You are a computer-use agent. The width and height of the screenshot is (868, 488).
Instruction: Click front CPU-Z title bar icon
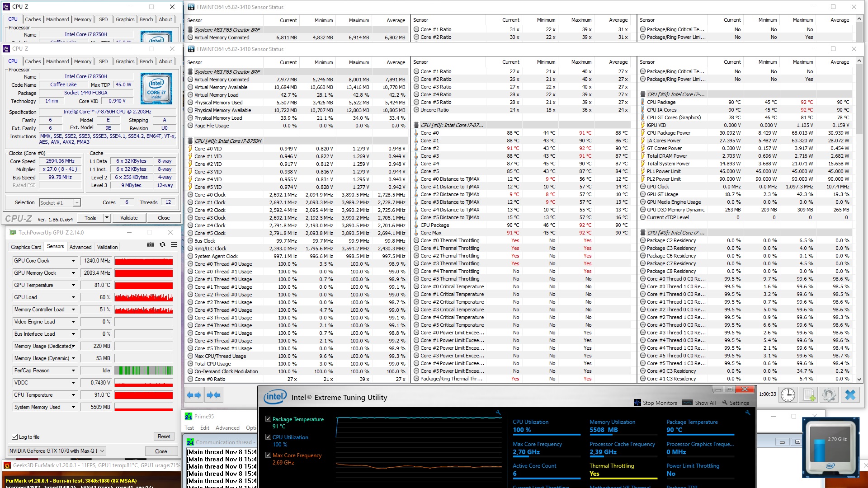(x=6, y=49)
